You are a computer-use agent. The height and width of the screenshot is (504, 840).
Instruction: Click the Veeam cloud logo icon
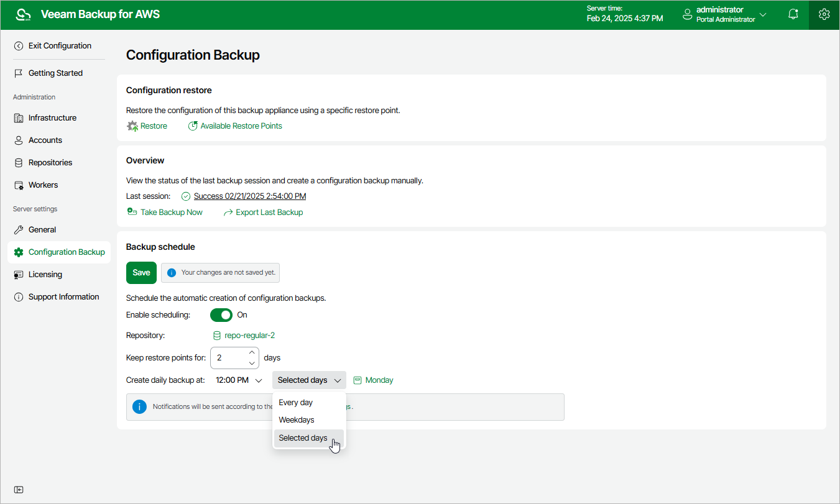pos(23,14)
